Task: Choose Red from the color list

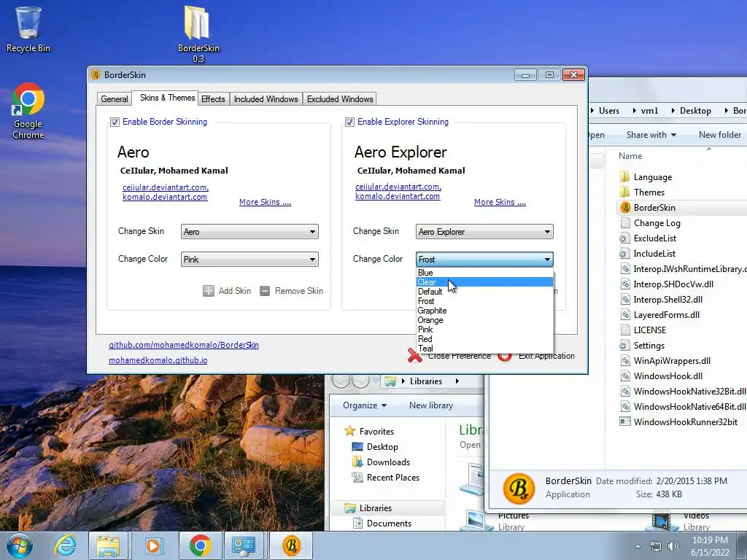Action: coord(484,339)
